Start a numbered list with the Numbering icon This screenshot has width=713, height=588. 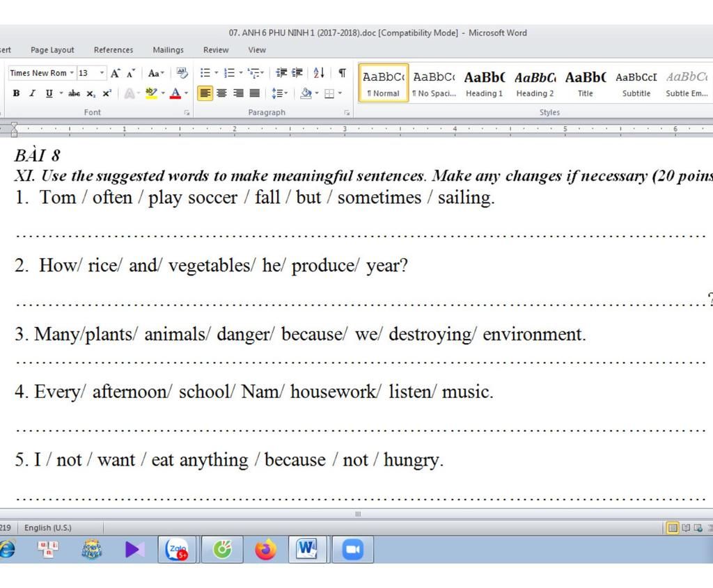pyautogui.click(x=230, y=72)
